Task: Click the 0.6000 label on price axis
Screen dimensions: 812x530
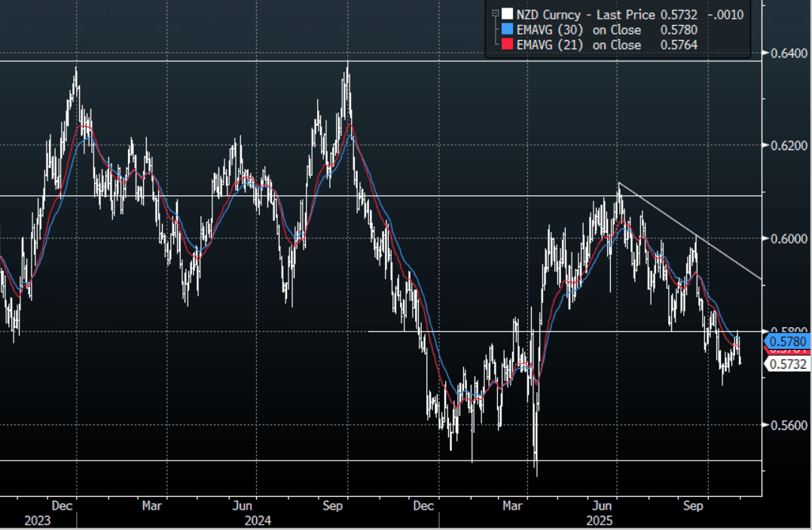Action: point(786,239)
